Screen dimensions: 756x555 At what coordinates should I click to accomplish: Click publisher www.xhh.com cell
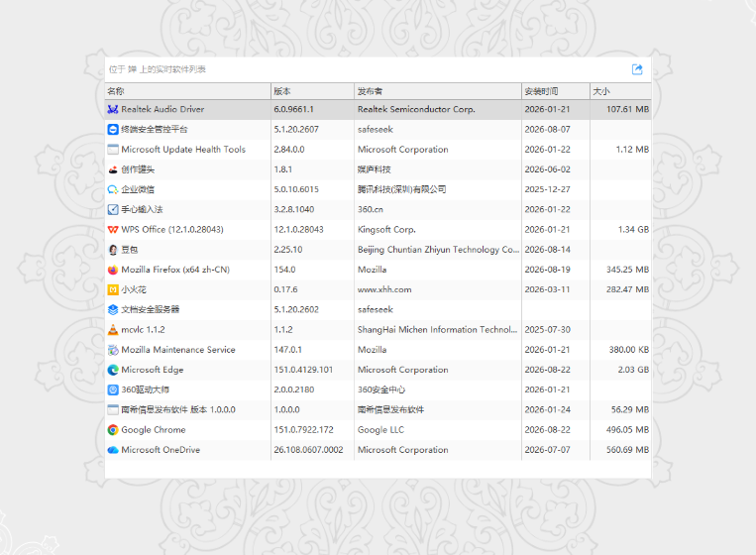384,289
